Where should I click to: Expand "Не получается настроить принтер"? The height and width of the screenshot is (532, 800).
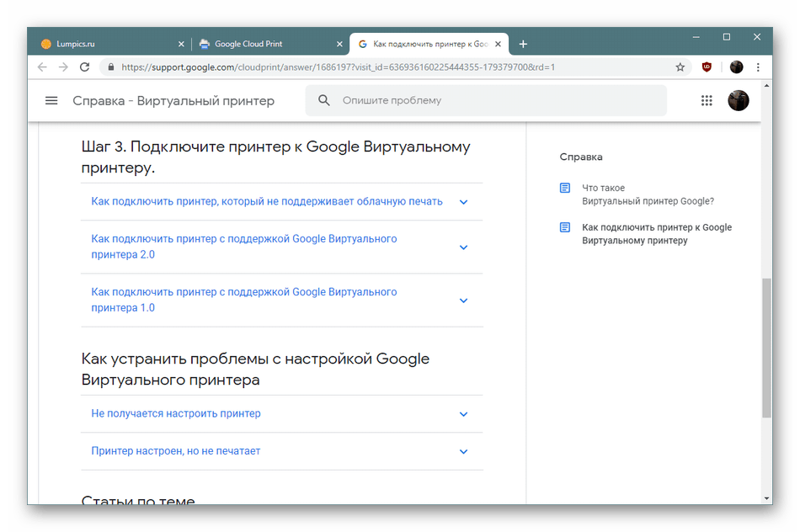click(463, 414)
